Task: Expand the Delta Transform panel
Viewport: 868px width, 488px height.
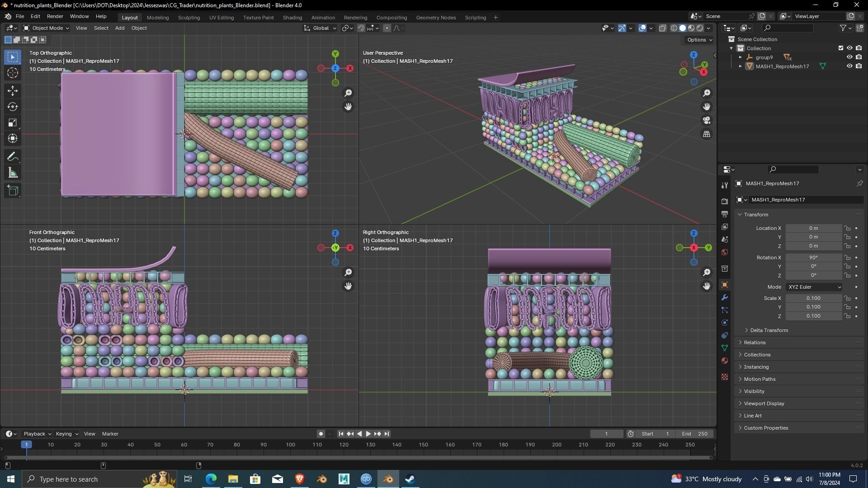Action: (769, 330)
